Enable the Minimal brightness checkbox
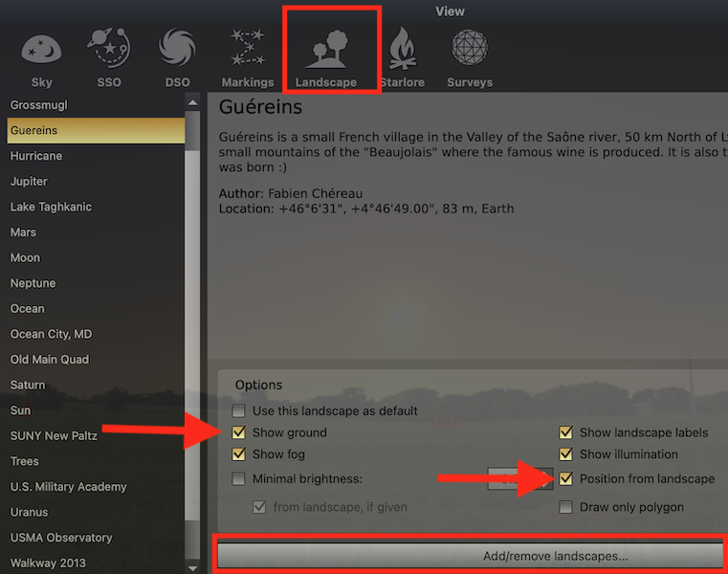728x574 pixels. pyautogui.click(x=238, y=478)
